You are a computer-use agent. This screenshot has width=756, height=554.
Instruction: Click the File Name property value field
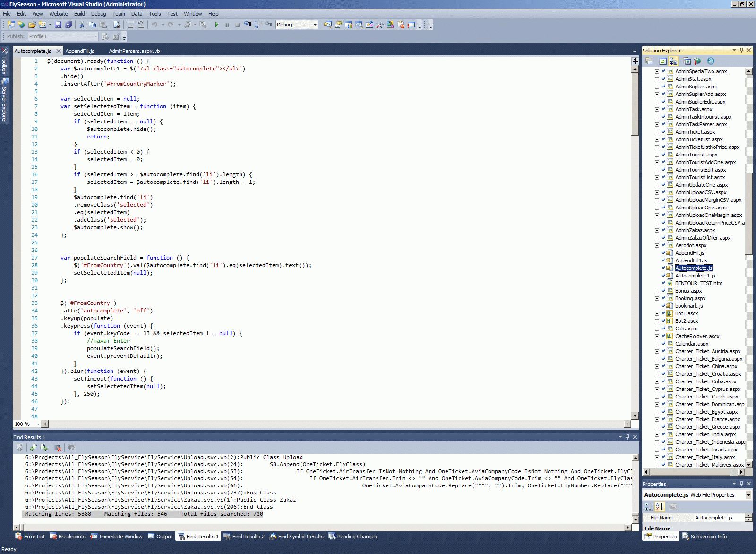(x=719, y=518)
